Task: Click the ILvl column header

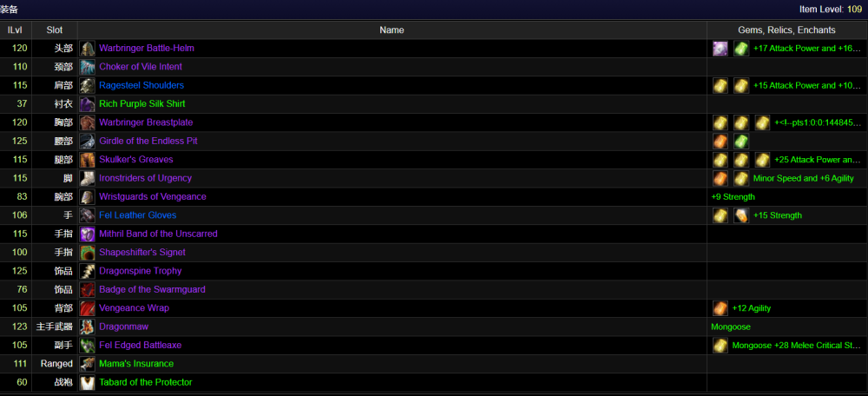Action: 15,30
